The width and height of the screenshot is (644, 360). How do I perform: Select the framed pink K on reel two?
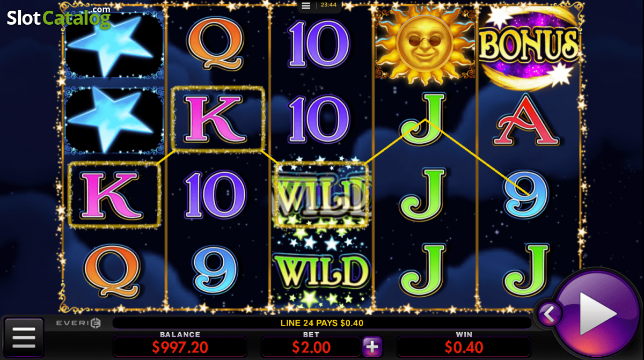point(217,119)
